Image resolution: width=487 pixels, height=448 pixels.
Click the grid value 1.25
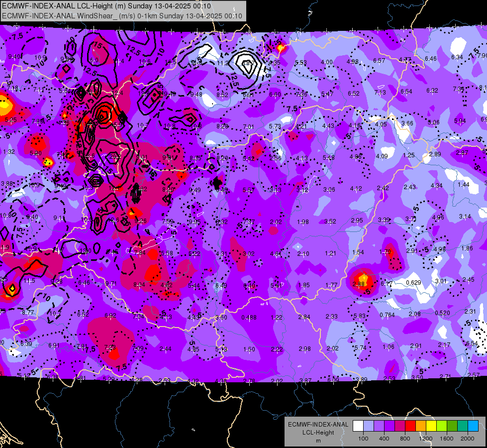click(x=409, y=155)
